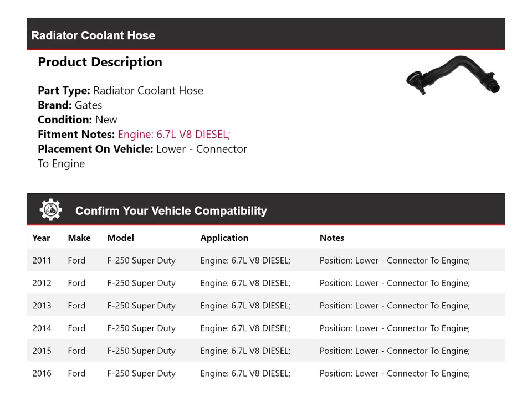Open the radiator hose product image

click(453, 76)
